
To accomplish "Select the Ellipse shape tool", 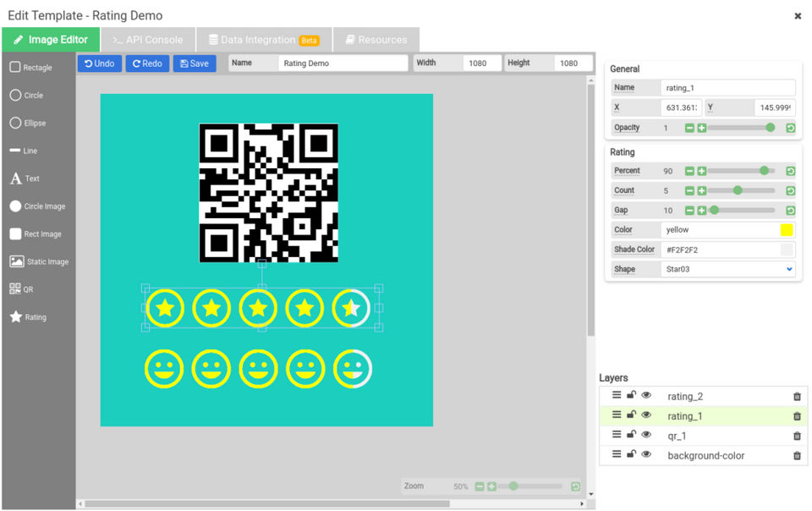I will 28,124.
